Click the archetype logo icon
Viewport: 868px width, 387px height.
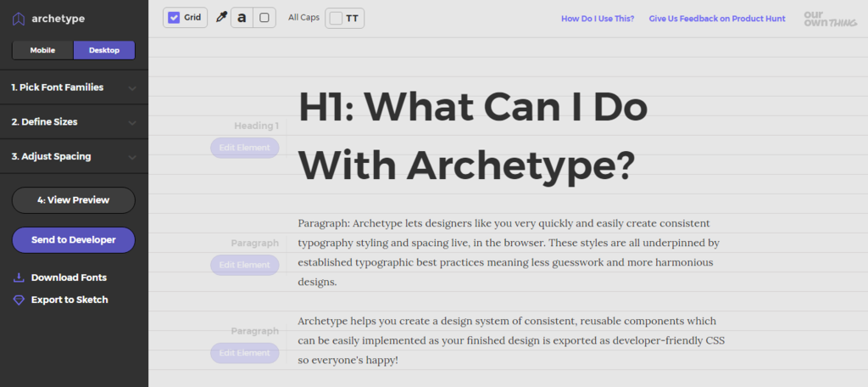19,20
